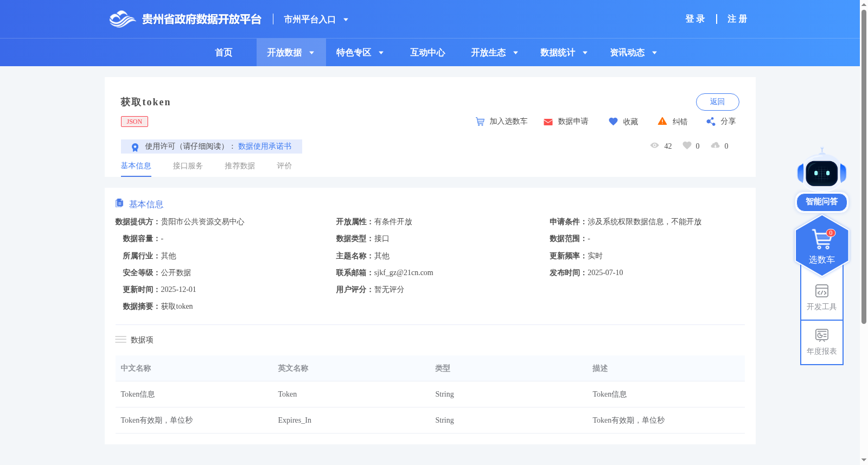Go to 首页 in navigation bar
The image size is (868, 465).
pos(224,53)
